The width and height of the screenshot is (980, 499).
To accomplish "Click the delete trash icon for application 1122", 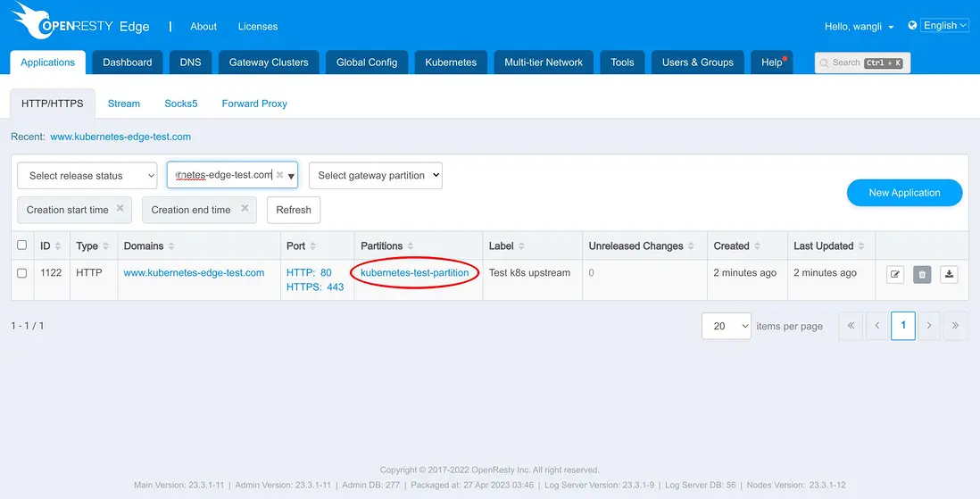I will [922, 274].
